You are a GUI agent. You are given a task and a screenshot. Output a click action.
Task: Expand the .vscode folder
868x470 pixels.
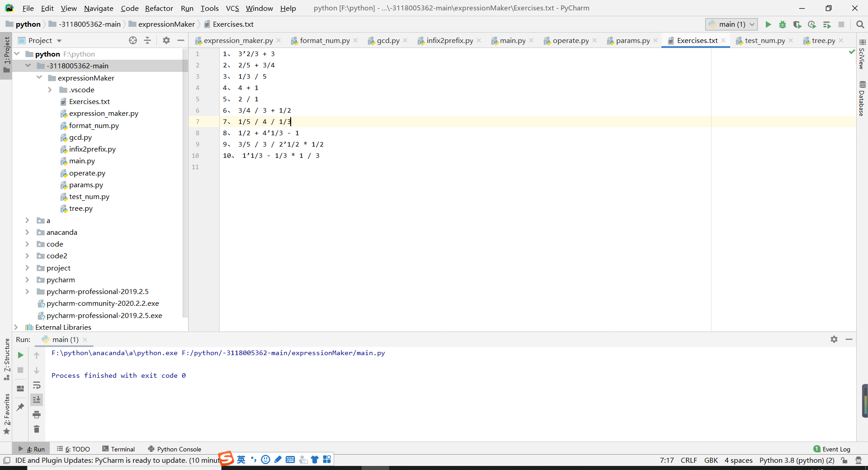click(50, 90)
